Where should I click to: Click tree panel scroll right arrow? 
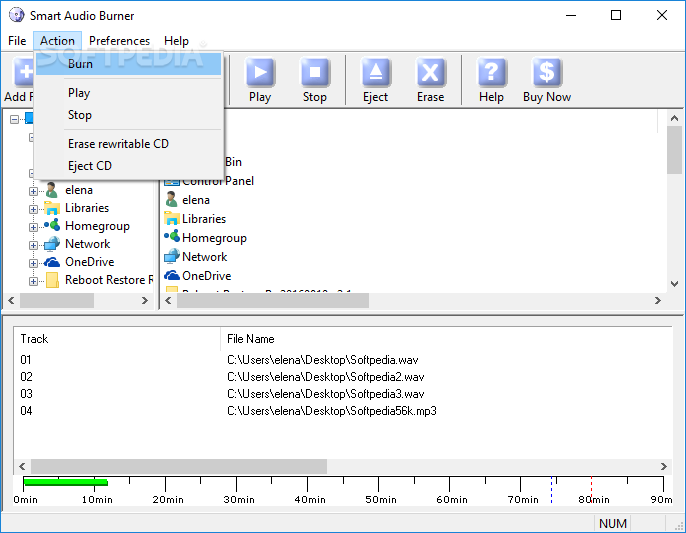[145, 301]
